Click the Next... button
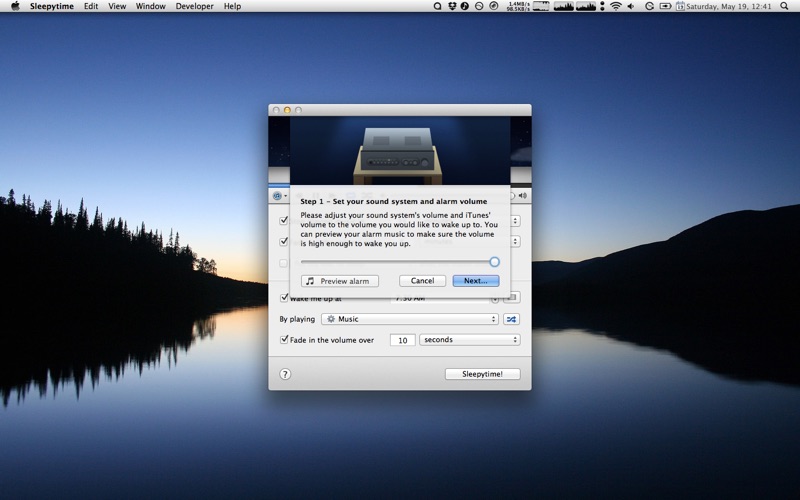The width and height of the screenshot is (800, 500). click(x=476, y=281)
